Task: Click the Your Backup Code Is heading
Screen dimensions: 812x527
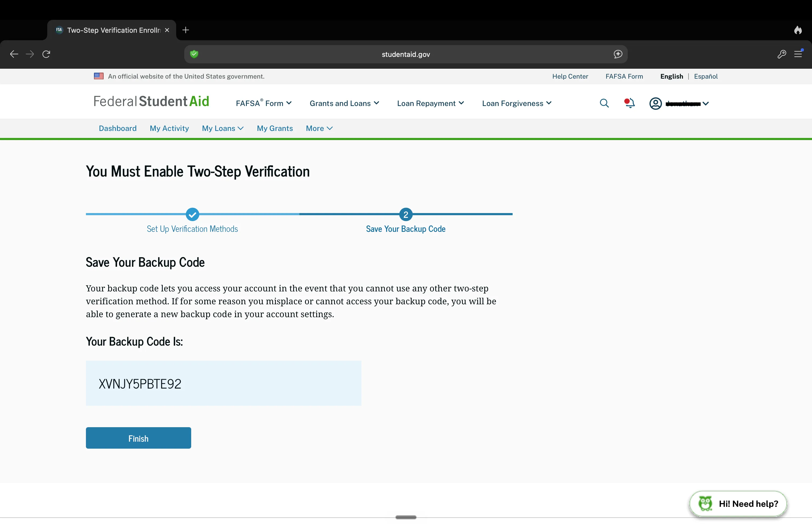Action: pyautogui.click(x=135, y=342)
